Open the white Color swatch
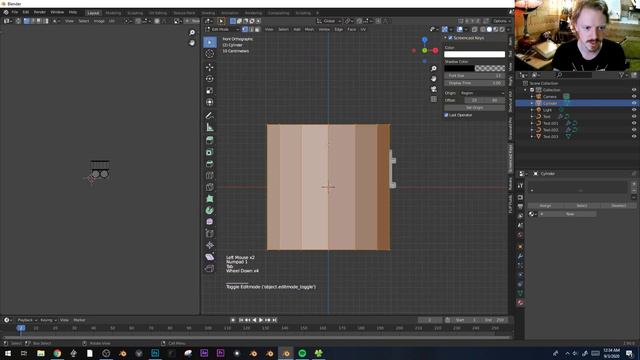 (474, 54)
